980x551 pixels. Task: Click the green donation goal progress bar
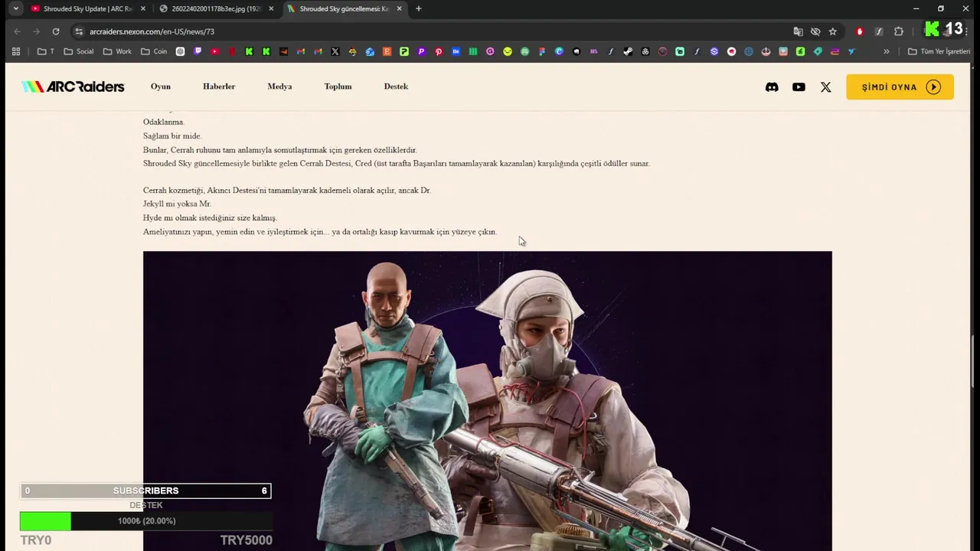point(145,521)
